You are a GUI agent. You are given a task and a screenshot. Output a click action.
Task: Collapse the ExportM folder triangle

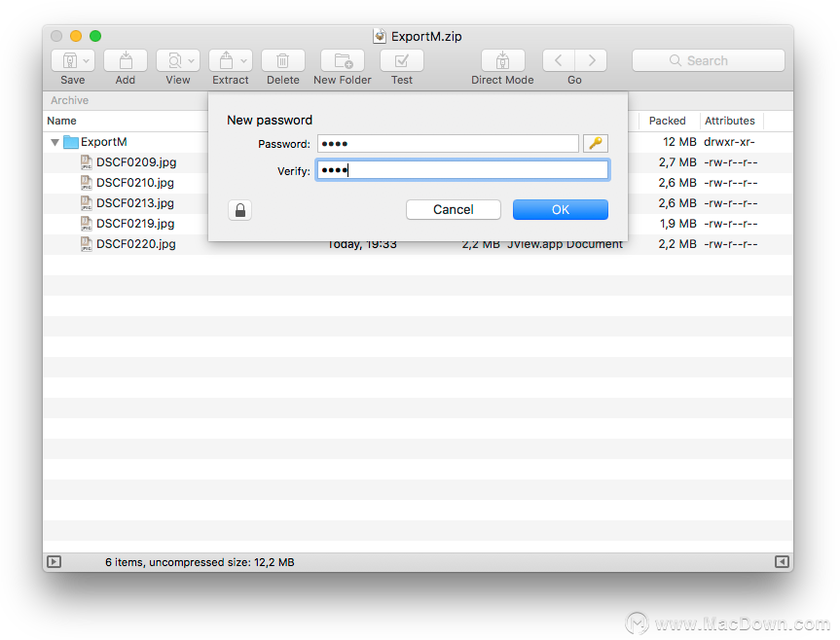[x=55, y=142]
